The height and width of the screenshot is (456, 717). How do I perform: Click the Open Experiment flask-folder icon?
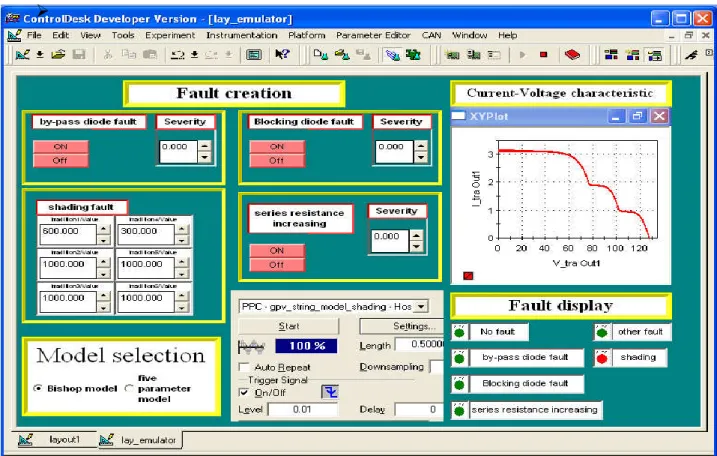pos(342,55)
